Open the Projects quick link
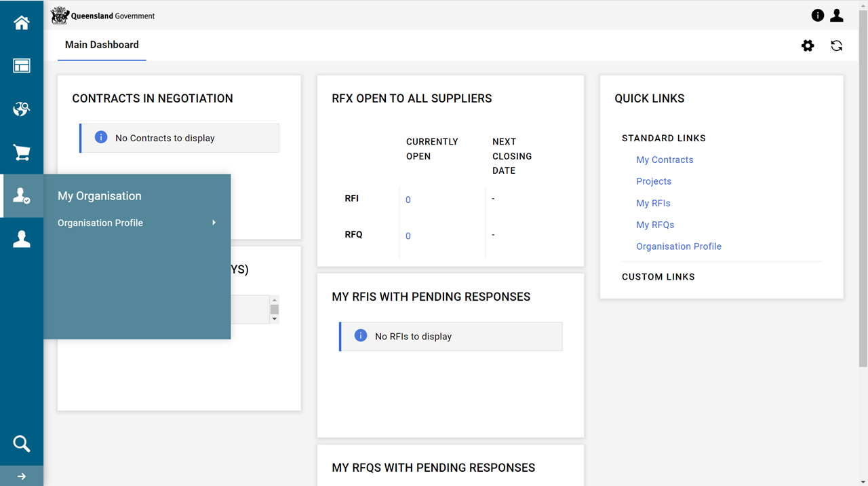Image resolution: width=868 pixels, height=486 pixels. pos(654,181)
